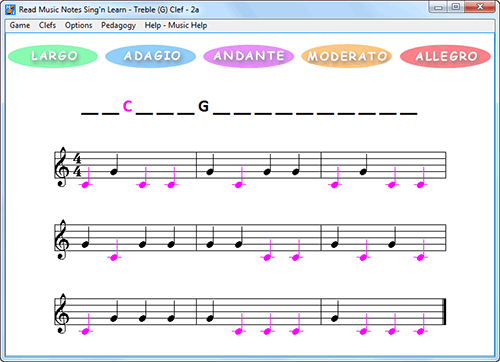The height and width of the screenshot is (362, 500).
Task: Click the magenta letter C above the staff
Action: (x=128, y=106)
